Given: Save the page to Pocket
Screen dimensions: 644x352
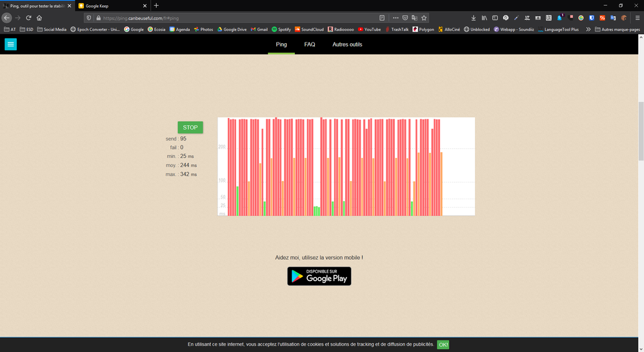Looking at the screenshot, I should [405, 18].
